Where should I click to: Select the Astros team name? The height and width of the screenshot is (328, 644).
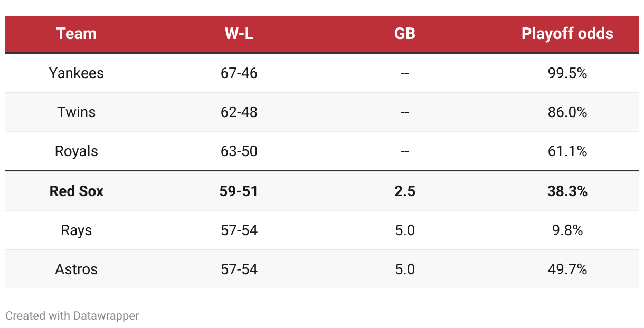coord(77,269)
